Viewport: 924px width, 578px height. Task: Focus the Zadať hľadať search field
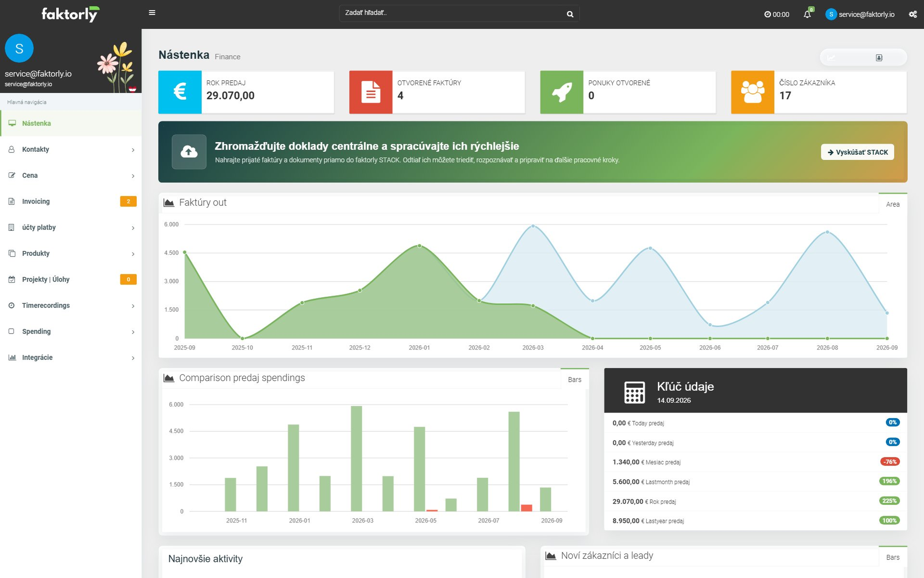(459, 13)
